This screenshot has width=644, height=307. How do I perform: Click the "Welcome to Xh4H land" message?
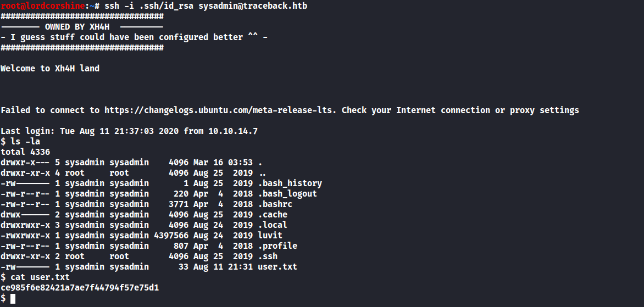(50, 69)
